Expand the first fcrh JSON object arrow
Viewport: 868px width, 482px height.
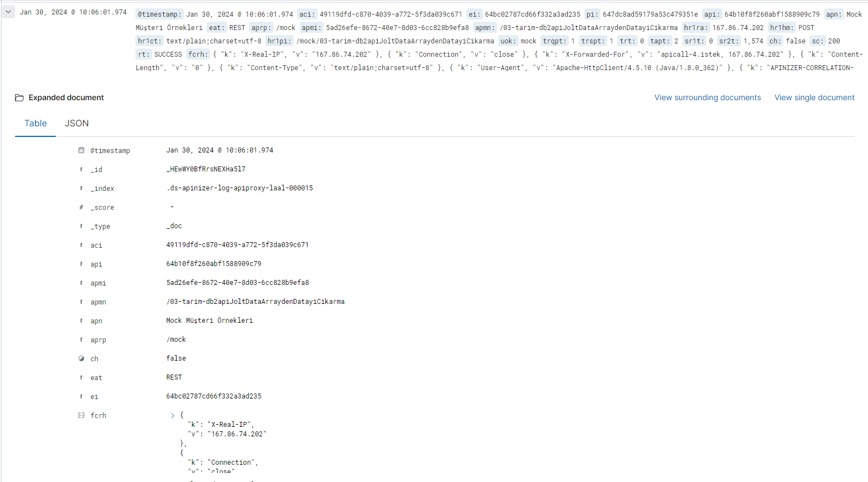pyautogui.click(x=173, y=416)
